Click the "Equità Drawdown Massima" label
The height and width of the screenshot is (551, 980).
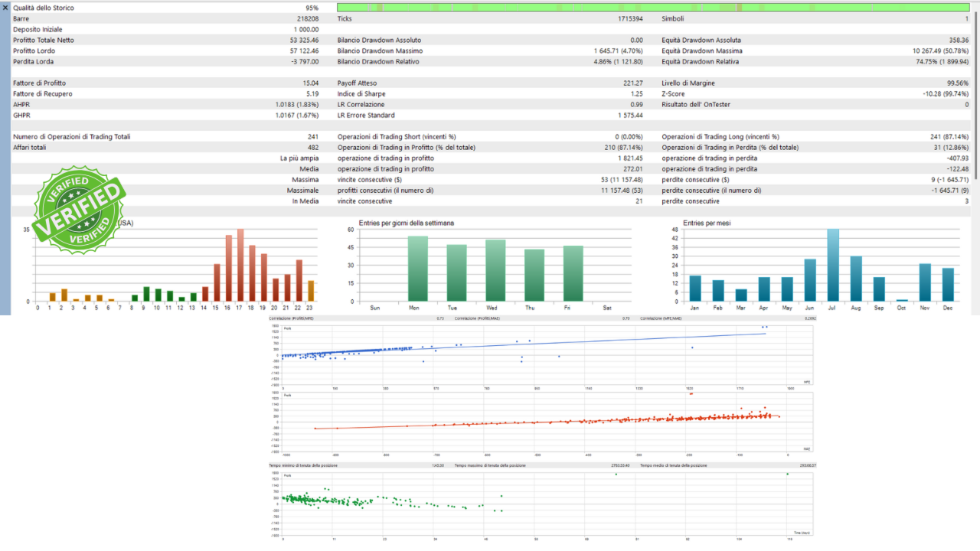[x=702, y=51]
